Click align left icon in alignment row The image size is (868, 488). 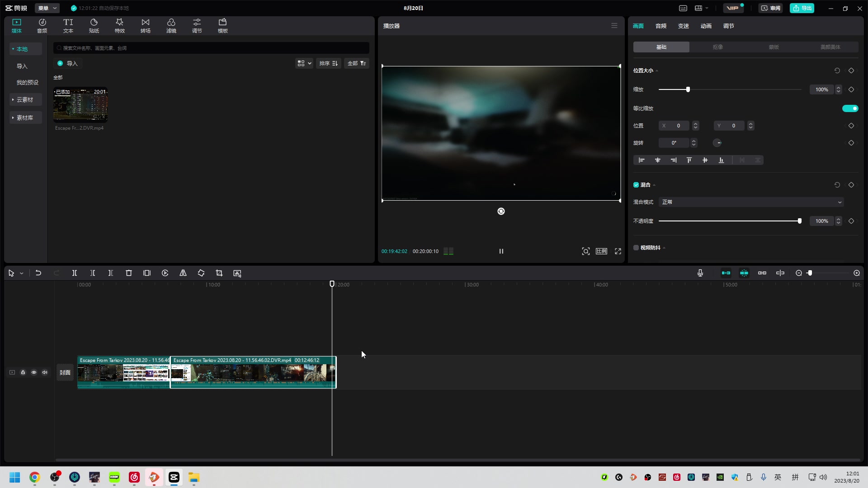coord(642,160)
